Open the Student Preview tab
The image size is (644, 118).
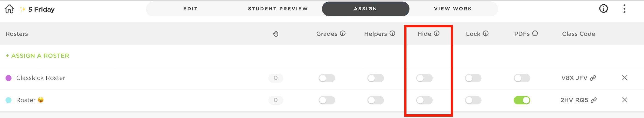278,9
